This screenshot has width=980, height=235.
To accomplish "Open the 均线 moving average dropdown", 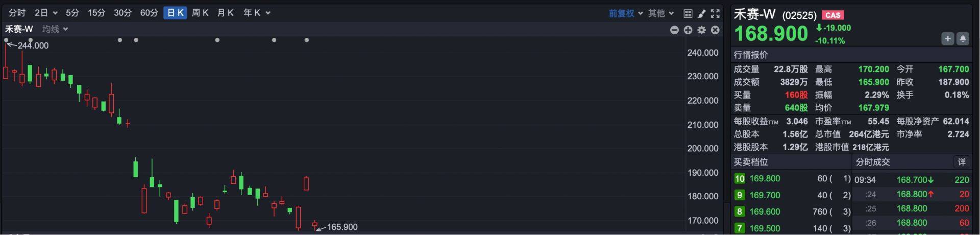I will coord(55,29).
